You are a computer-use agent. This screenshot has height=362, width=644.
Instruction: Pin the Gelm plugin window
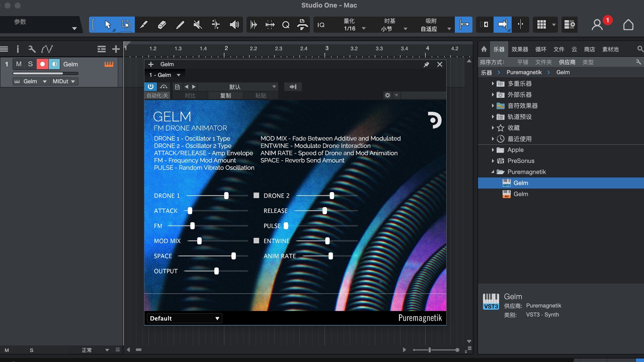[x=426, y=64]
